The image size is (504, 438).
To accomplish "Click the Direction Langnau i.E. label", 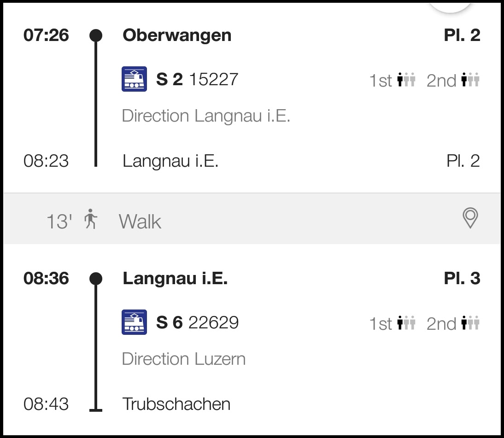I will pos(205,116).
